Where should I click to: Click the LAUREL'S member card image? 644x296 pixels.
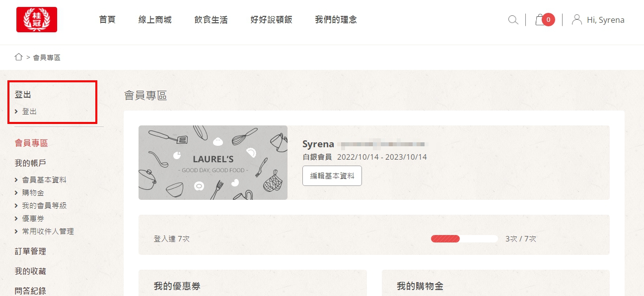point(213,163)
